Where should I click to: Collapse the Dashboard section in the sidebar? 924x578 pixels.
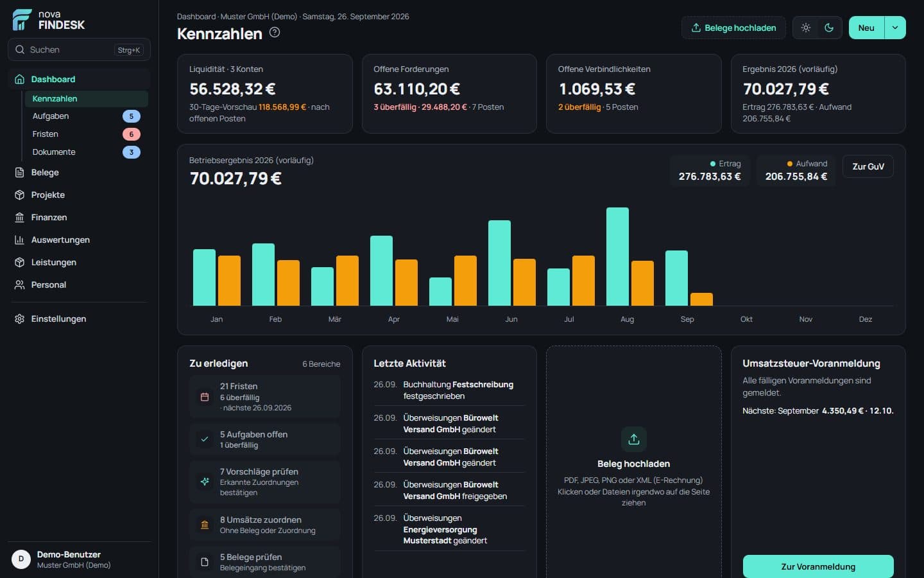(79, 79)
